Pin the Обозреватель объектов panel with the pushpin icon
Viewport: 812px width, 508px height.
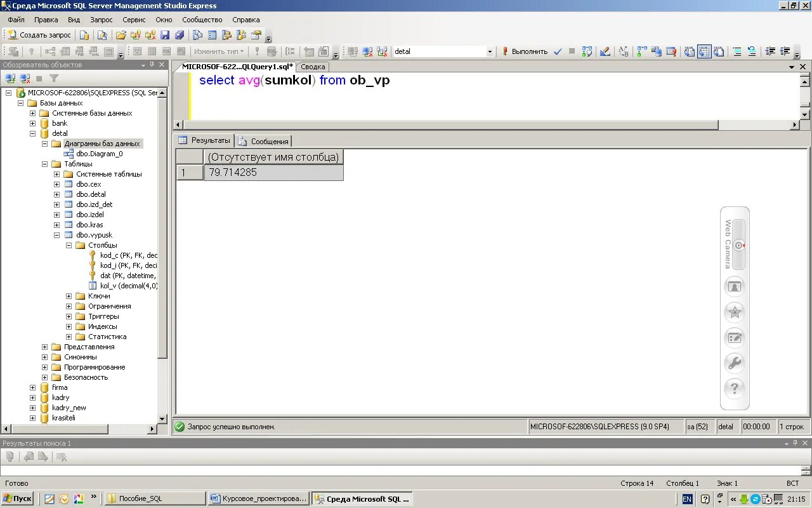153,65
